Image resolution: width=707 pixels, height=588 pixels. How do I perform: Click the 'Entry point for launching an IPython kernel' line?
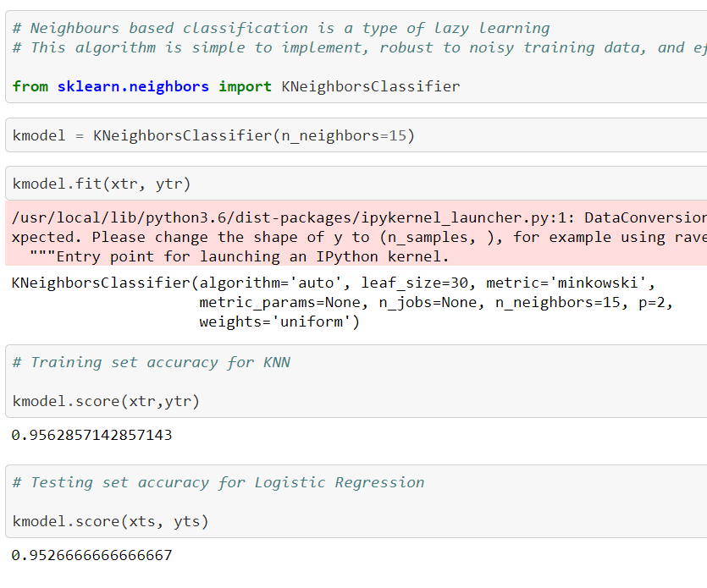click(240, 257)
